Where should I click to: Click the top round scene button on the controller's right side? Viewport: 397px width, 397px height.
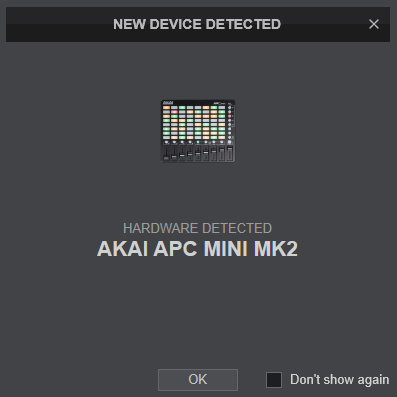(229, 108)
